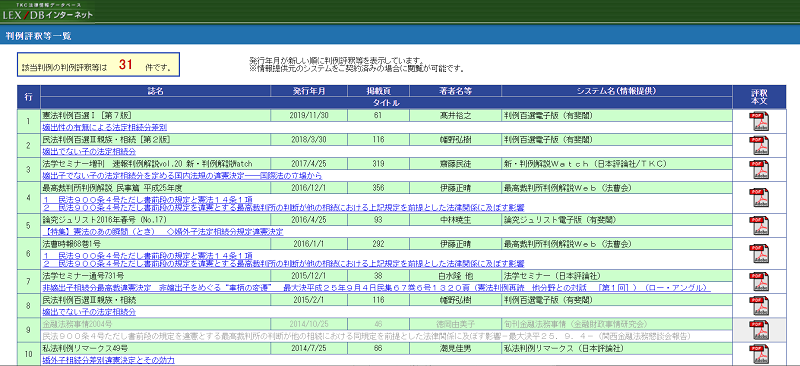Open PDF icon for row 9 金融法務事情2004号

(759, 330)
